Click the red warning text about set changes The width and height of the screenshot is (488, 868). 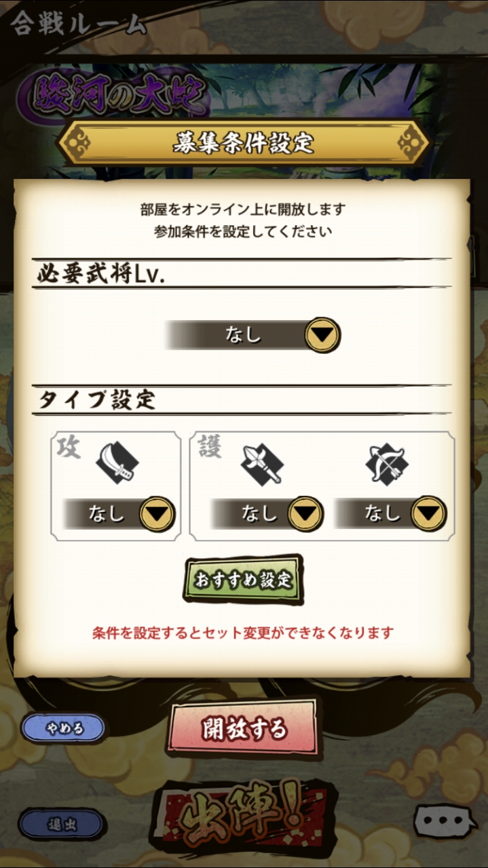pos(243,633)
